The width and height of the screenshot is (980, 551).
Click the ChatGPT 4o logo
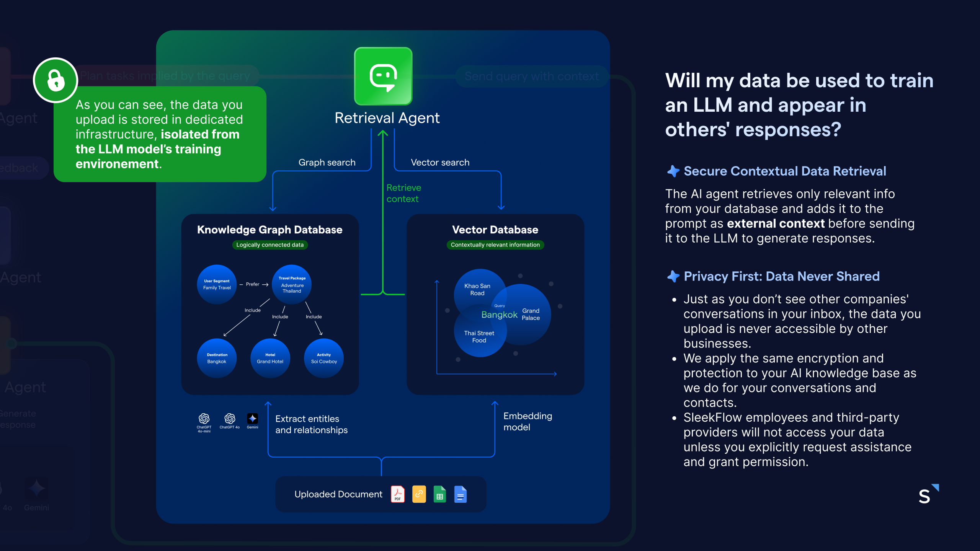(x=230, y=418)
